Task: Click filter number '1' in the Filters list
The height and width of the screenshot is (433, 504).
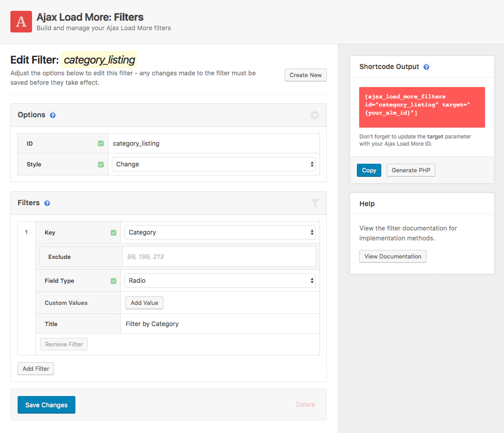Action: coord(26,232)
